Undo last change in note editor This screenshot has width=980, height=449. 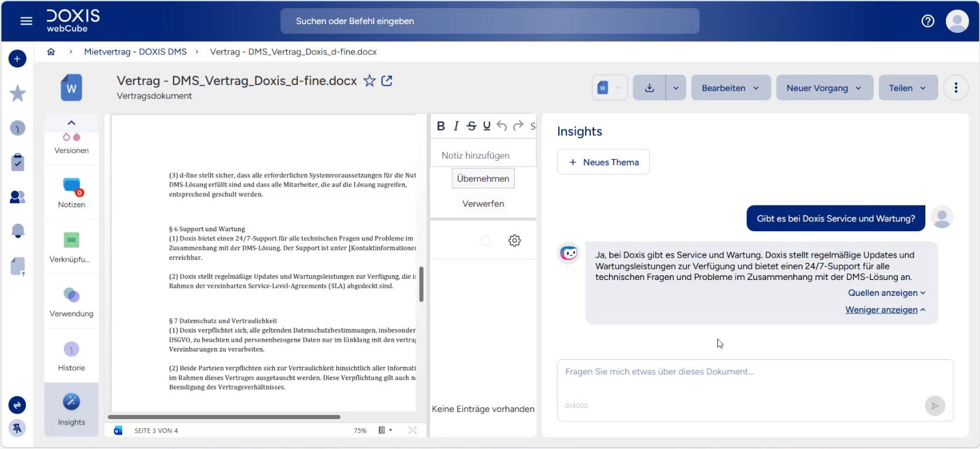[502, 126]
